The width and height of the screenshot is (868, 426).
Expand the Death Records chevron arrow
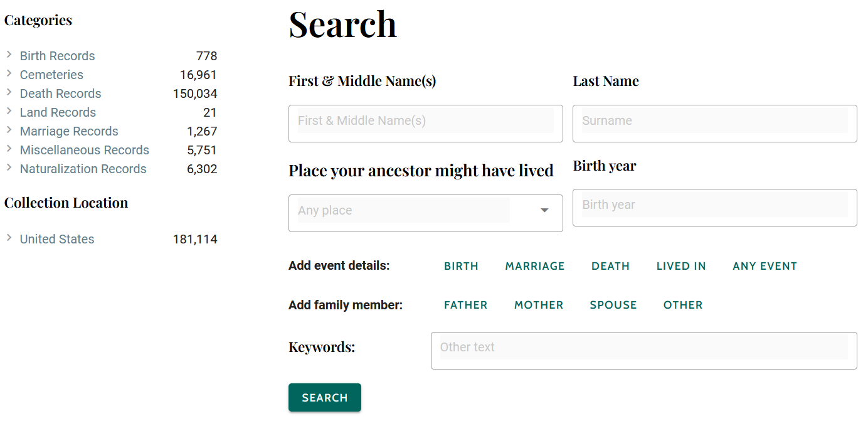click(9, 93)
